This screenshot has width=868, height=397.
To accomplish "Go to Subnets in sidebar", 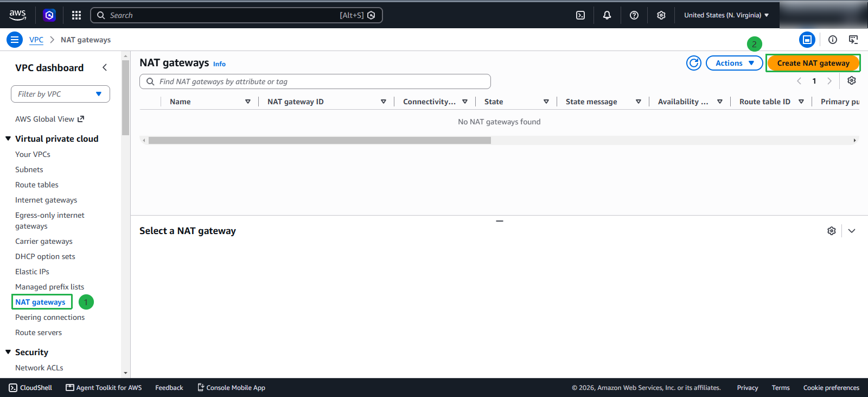I will (x=29, y=169).
